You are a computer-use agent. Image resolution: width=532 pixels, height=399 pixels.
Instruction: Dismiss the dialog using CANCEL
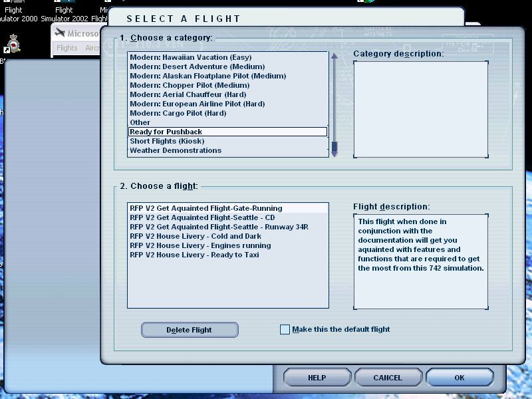(388, 376)
